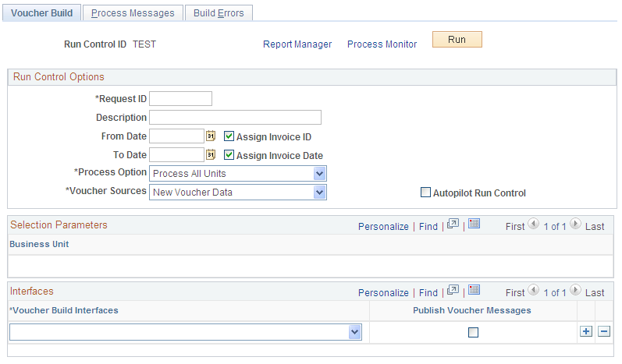Image resolution: width=622 pixels, height=364 pixels.
Task: Delete the Interfaces row with minus icon
Action: click(604, 331)
